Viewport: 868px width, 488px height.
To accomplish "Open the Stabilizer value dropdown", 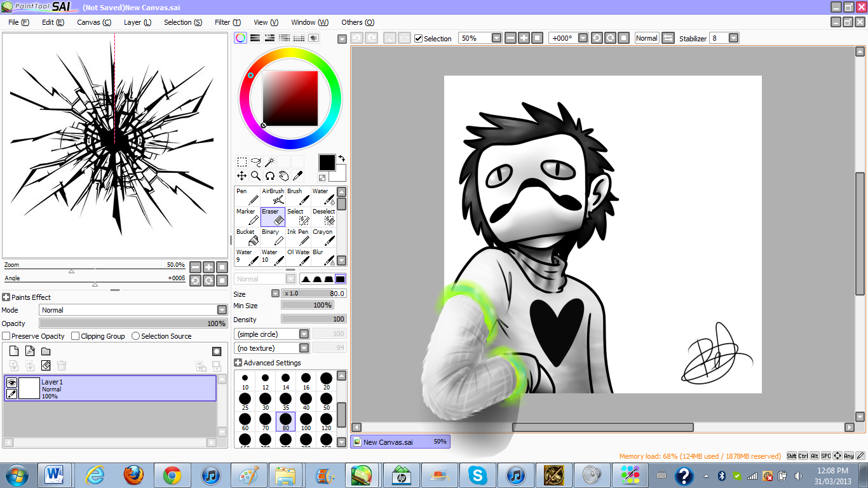I will click(733, 38).
